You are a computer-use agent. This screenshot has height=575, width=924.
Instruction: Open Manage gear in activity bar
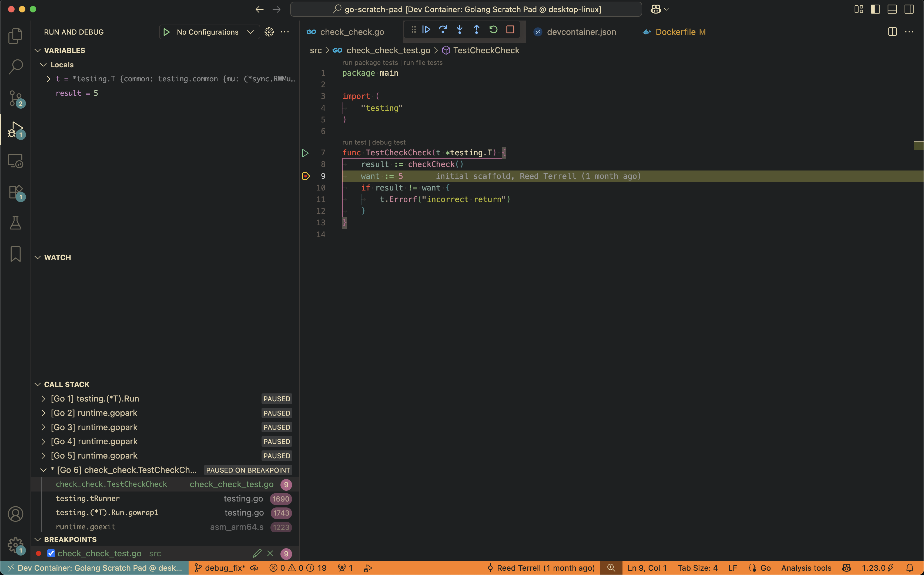pyautogui.click(x=15, y=545)
